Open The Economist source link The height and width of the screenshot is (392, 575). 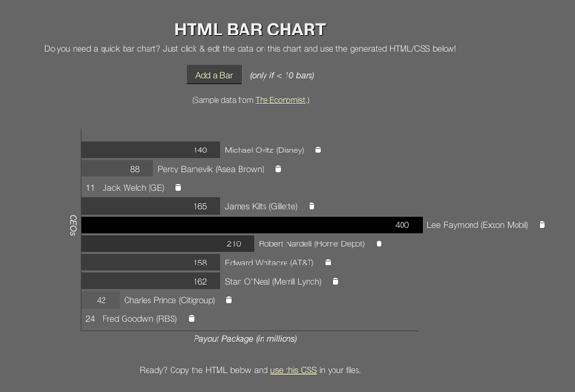[x=281, y=100]
